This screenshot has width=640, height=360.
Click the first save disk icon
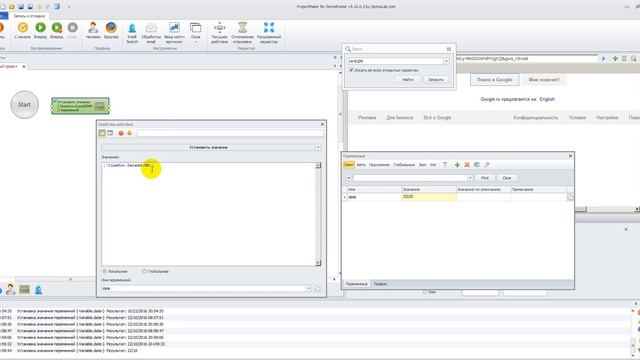coord(21,7)
